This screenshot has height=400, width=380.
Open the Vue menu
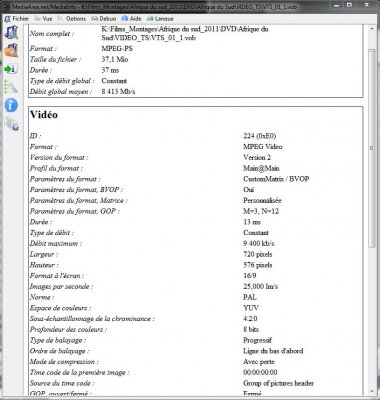(x=43, y=19)
